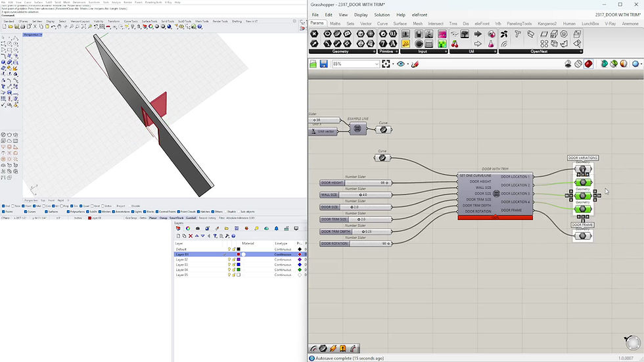Click Zoom Extents icon in canvas toolbar
Screen dimensions: 644x362
pos(386,64)
